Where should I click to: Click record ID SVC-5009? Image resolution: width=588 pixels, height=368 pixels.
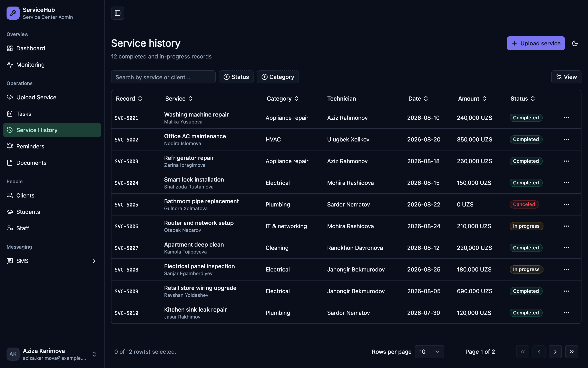(x=126, y=291)
